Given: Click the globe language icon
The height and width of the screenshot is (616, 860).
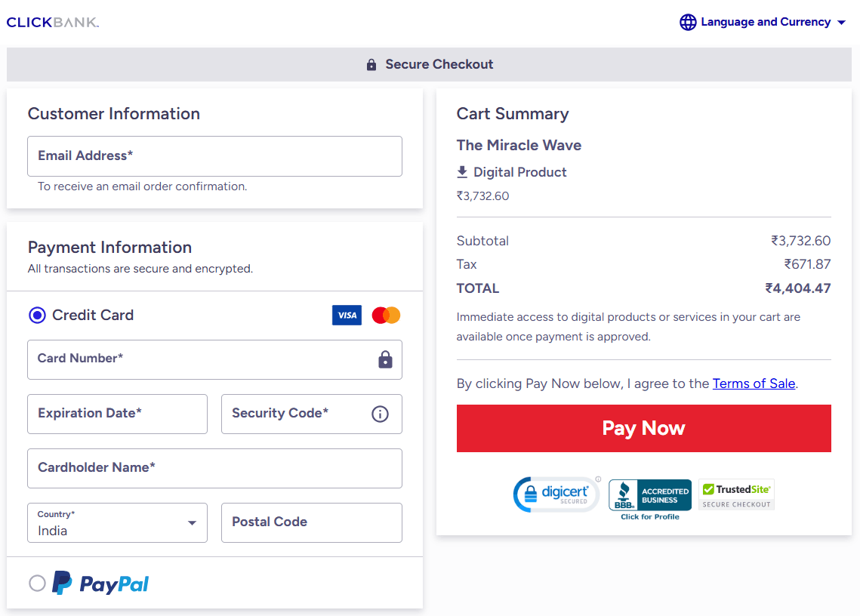Looking at the screenshot, I should pyautogui.click(x=688, y=23).
